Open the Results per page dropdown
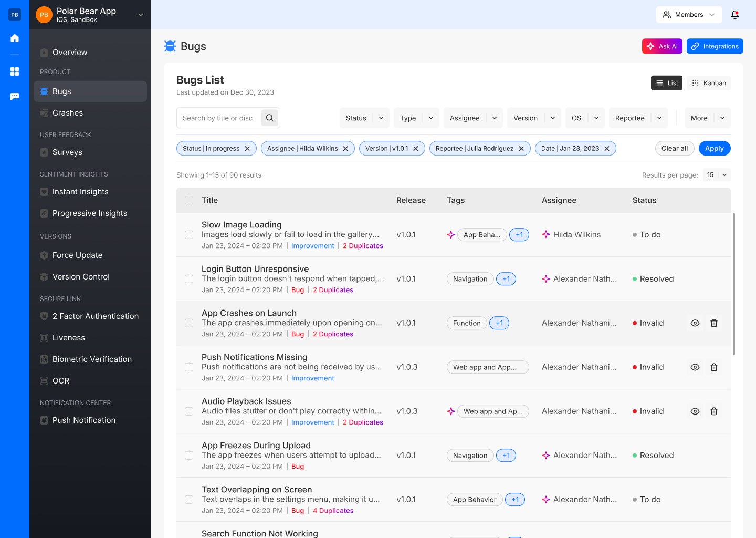Viewport: 756px width, 538px height. 717,175
